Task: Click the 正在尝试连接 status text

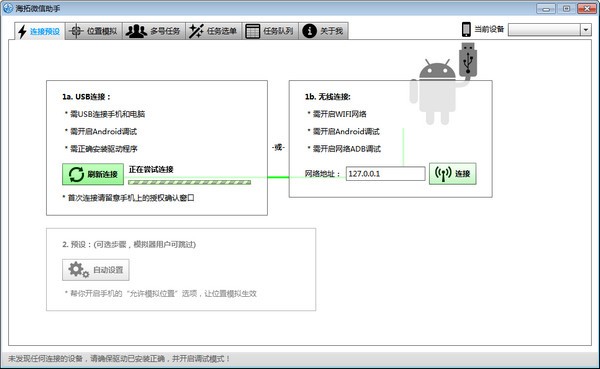Action: (151, 169)
